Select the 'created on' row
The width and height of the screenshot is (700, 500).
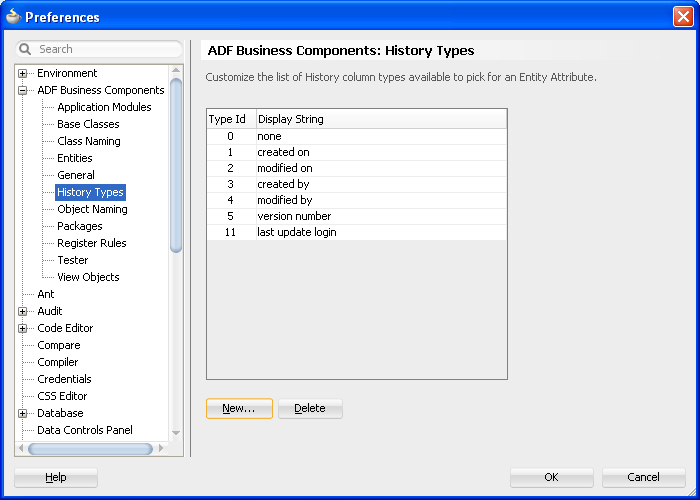pyautogui.click(x=357, y=152)
